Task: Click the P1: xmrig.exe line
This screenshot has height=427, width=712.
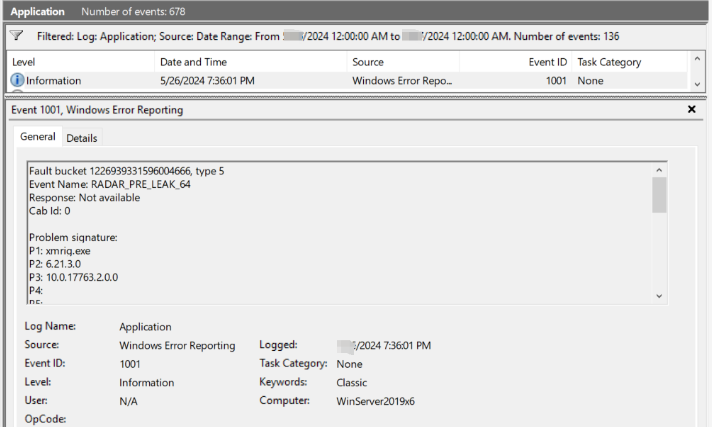Action: (60, 251)
